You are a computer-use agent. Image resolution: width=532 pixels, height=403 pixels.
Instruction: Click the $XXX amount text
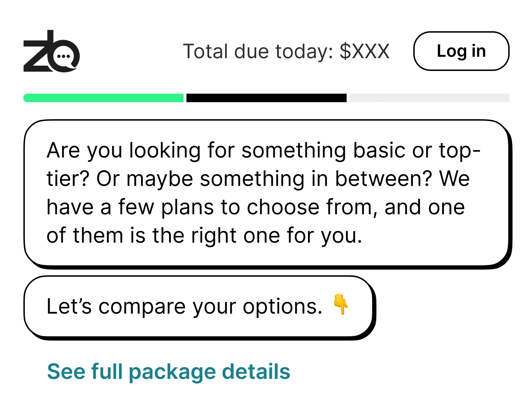364,51
